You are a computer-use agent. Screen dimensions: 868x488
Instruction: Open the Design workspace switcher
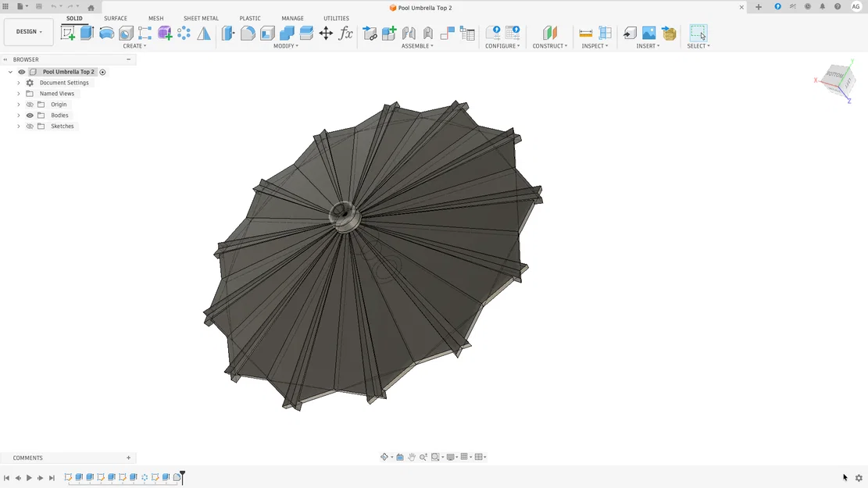[28, 32]
